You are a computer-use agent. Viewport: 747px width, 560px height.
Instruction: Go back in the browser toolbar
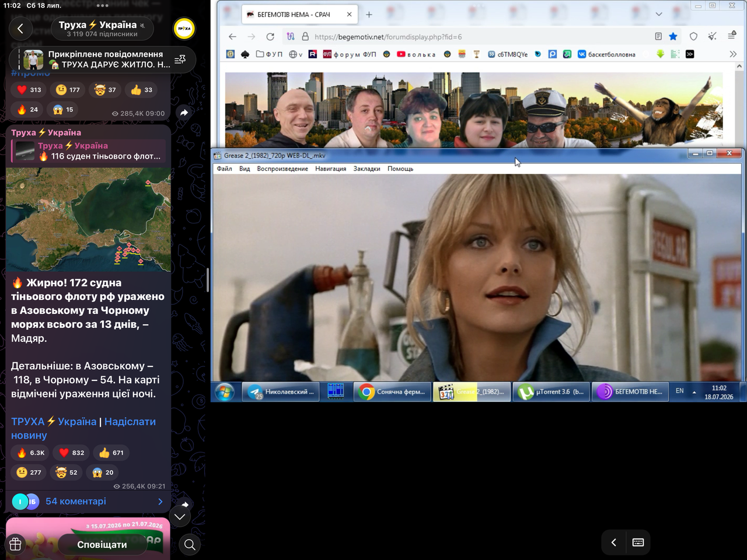click(x=232, y=37)
